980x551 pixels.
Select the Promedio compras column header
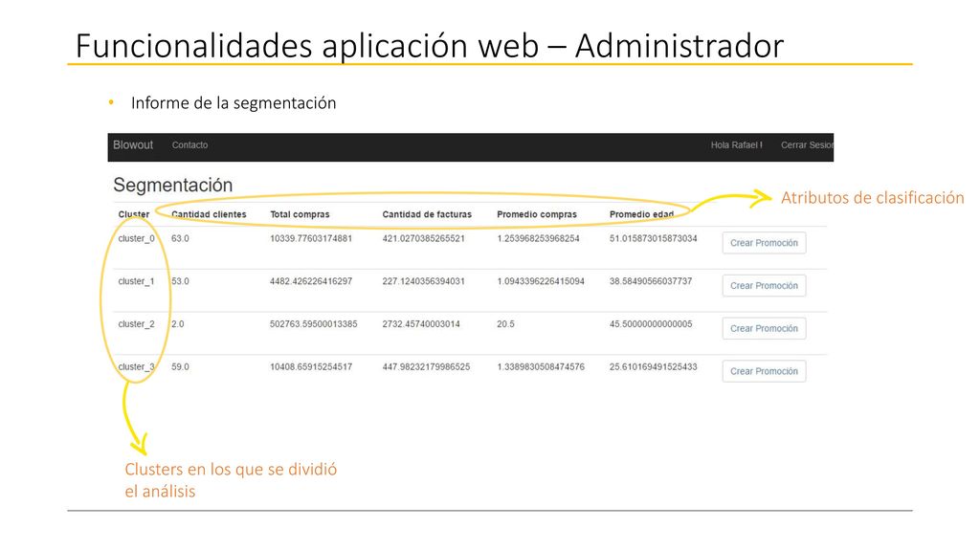537,214
